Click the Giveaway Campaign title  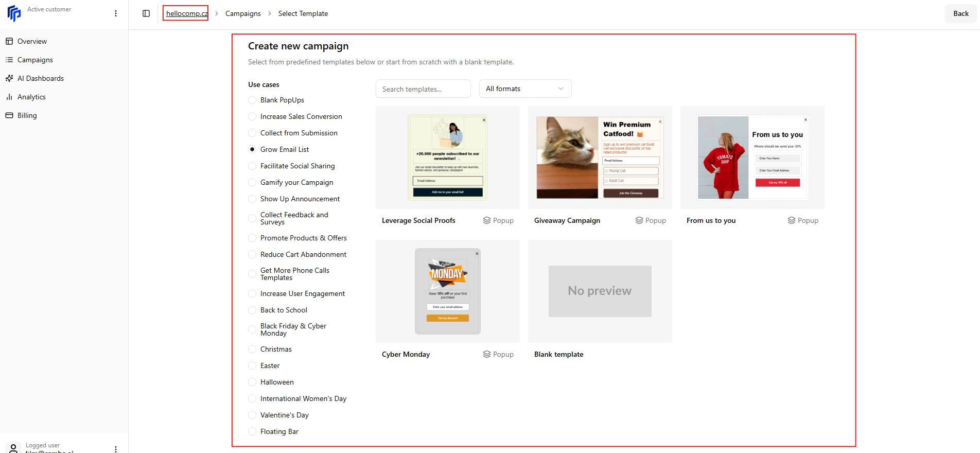click(x=567, y=220)
